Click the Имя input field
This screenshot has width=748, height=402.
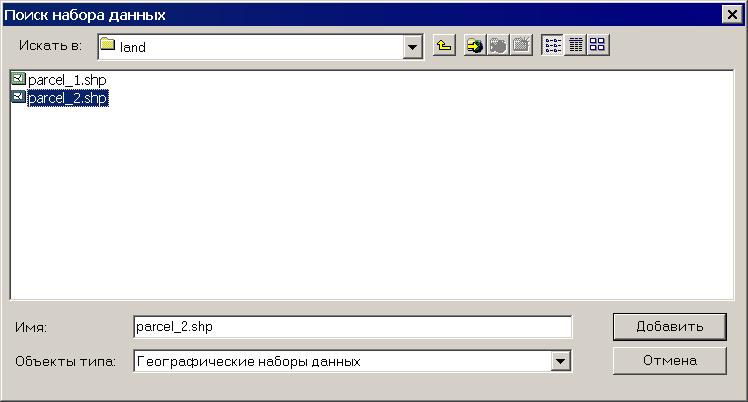353,327
